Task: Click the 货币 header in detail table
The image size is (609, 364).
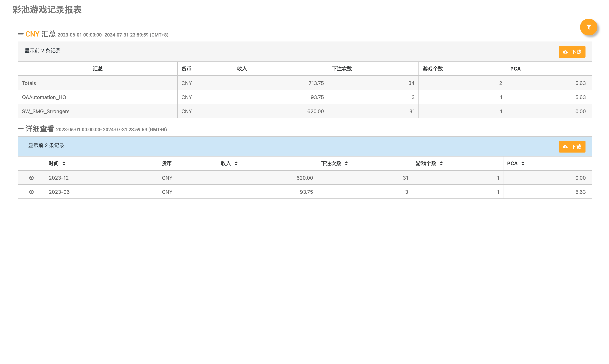Action: click(x=167, y=164)
